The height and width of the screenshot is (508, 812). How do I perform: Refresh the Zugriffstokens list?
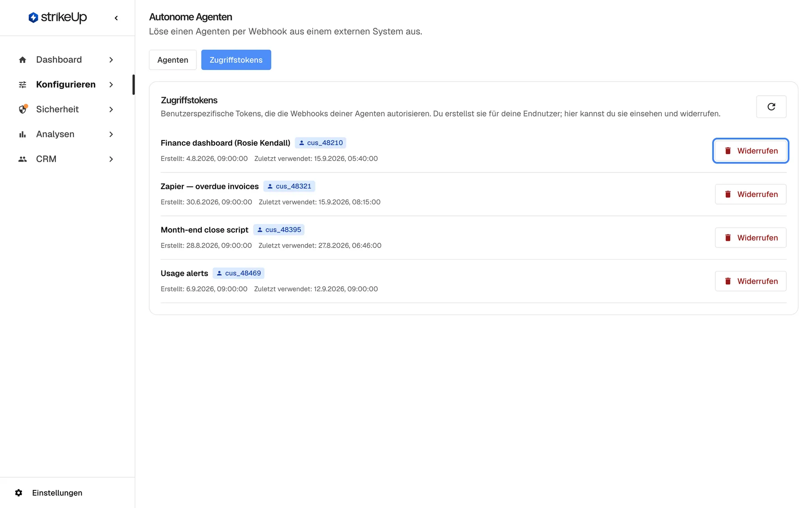771,107
